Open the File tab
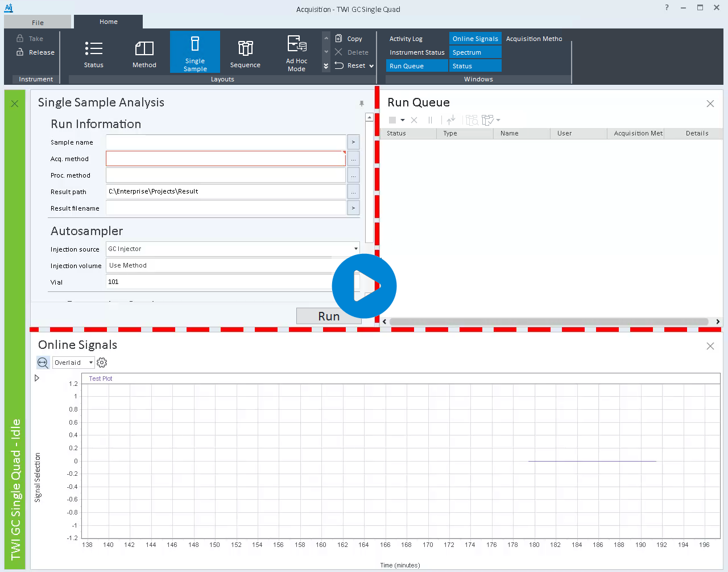This screenshot has width=728, height=572. (x=38, y=22)
